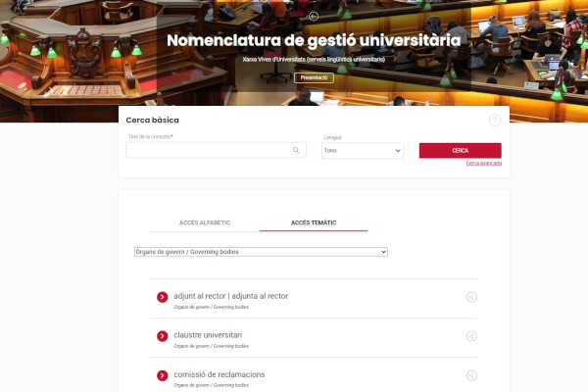Share the 'claustre universitari' entry
This screenshot has height=392, width=588.
pos(471,336)
